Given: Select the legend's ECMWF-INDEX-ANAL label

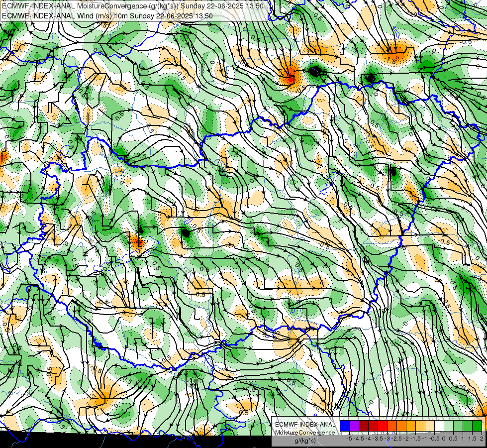Looking at the screenshot, I should pyautogui.click(x=305, y=425).
